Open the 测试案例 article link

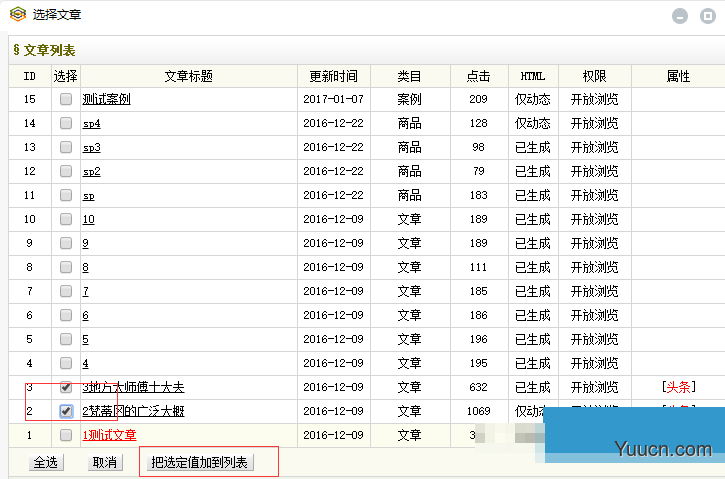[106, 99]
